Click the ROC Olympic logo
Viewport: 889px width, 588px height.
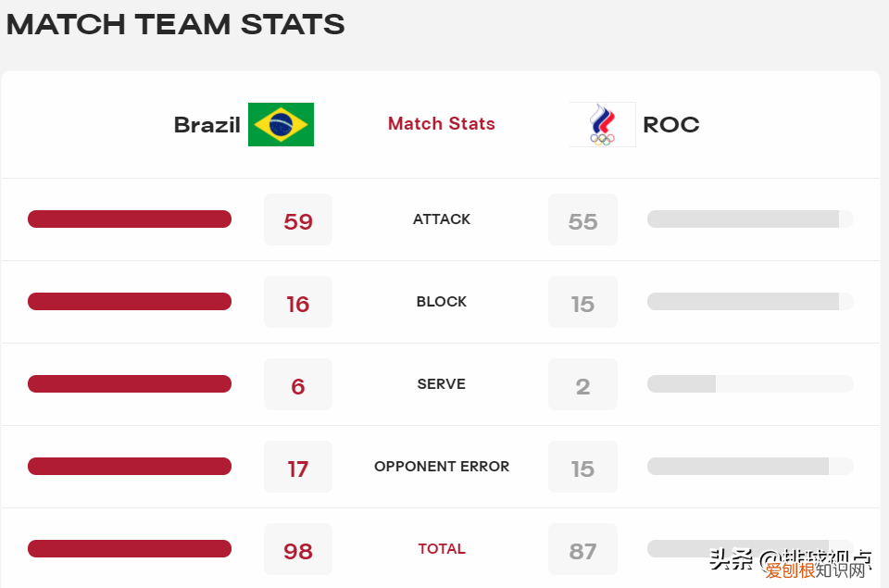click(603, 124)
